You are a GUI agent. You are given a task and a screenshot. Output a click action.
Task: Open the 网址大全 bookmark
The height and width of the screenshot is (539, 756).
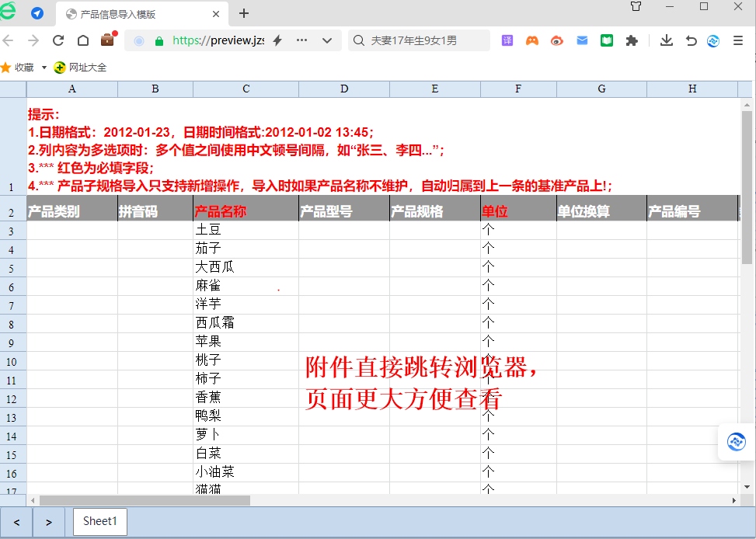tap(81, 68)
